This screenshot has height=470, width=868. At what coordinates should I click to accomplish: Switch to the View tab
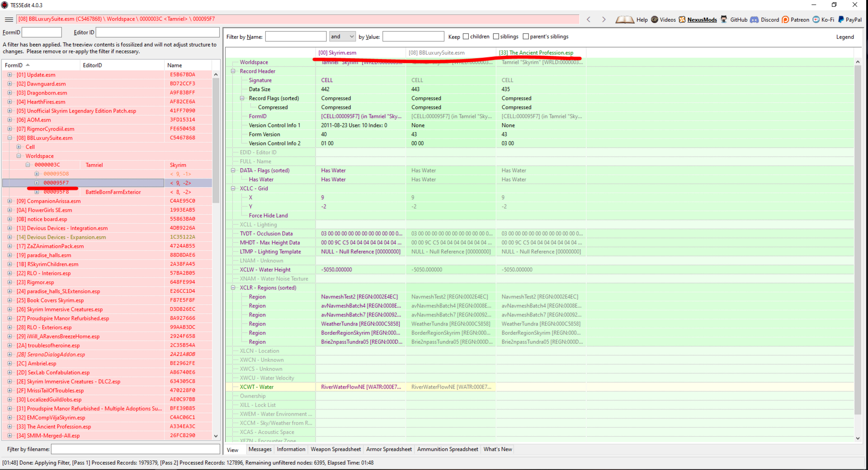[233, 450]
